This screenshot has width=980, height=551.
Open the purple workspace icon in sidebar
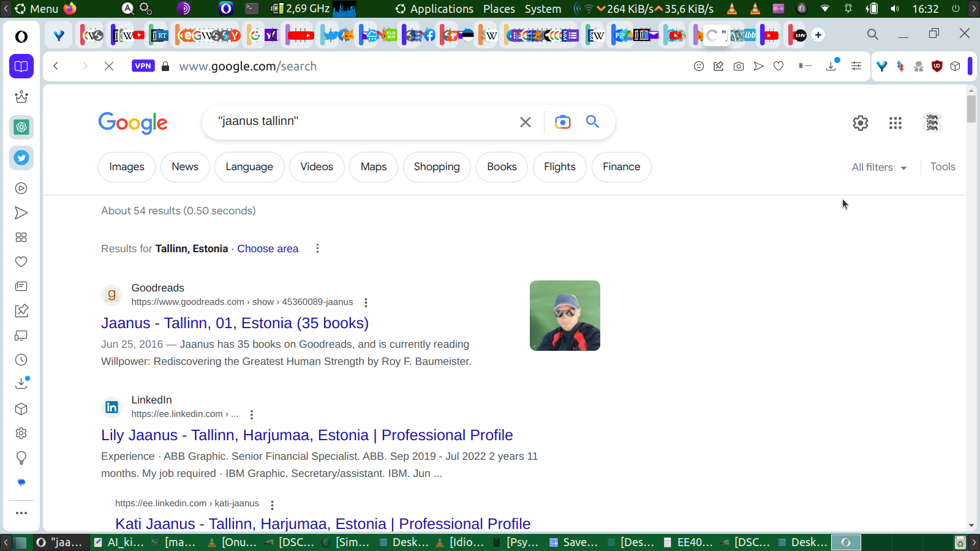click(x=21, y=66)
